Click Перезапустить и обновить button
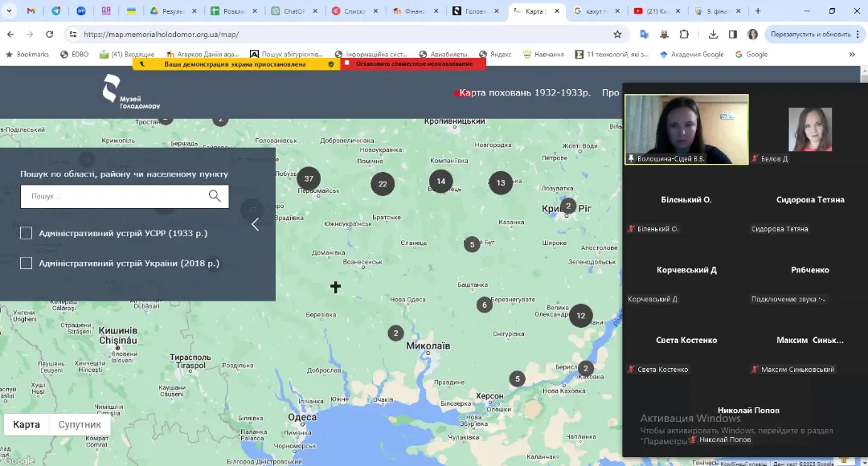This screenshot has width=868, height=466. click(x=810, y=35)
